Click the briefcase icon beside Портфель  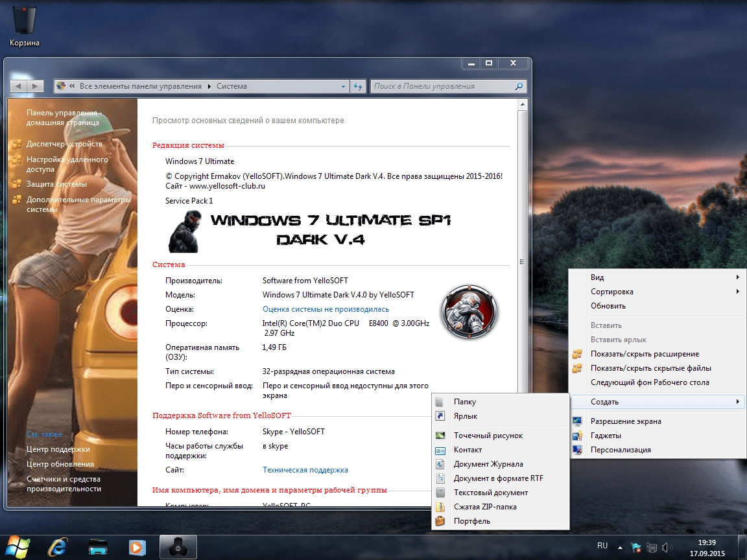coord(440,521)
